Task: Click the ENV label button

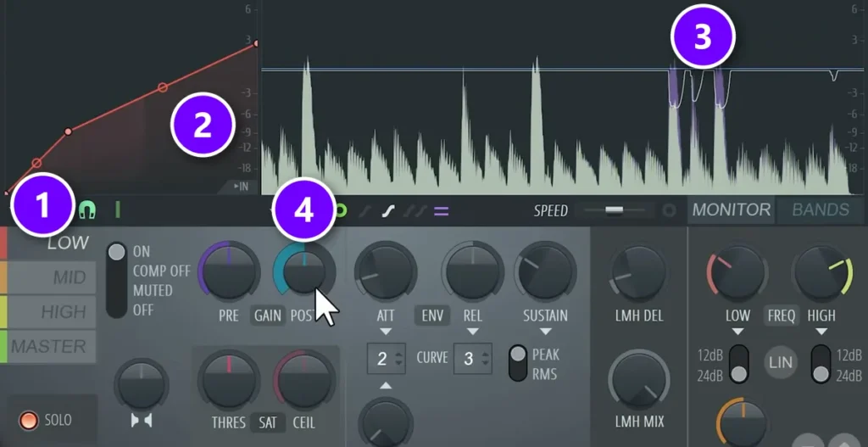Action: click(431, 316)
